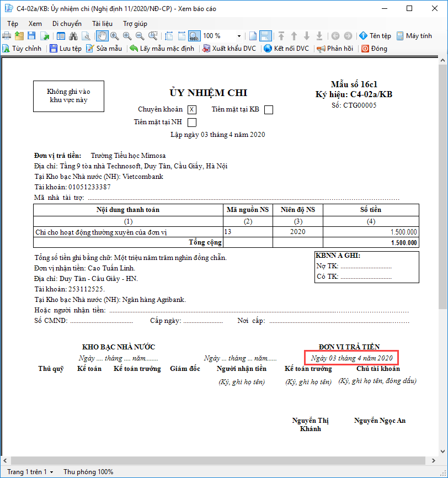Viewport: 448px width, 478px height.
Task: Click Lưu tệp to save file
Action: coord(66,49)
